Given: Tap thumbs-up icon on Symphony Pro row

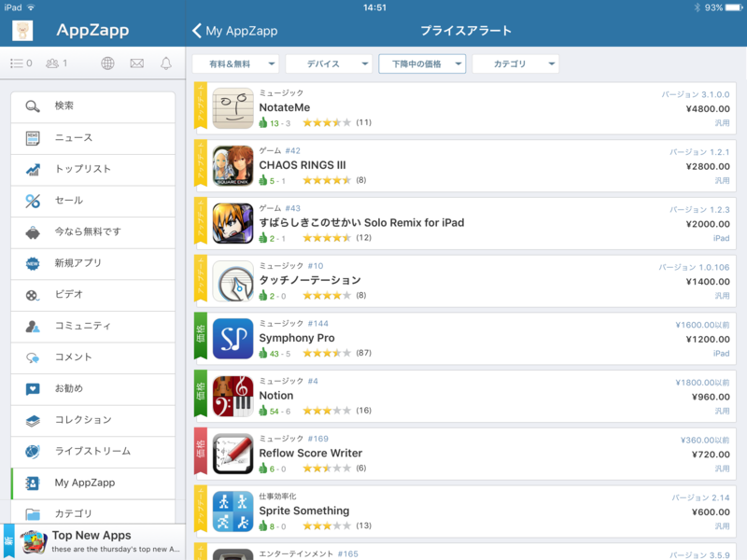Looking at the screenshot, I should (x=263, y=354).
